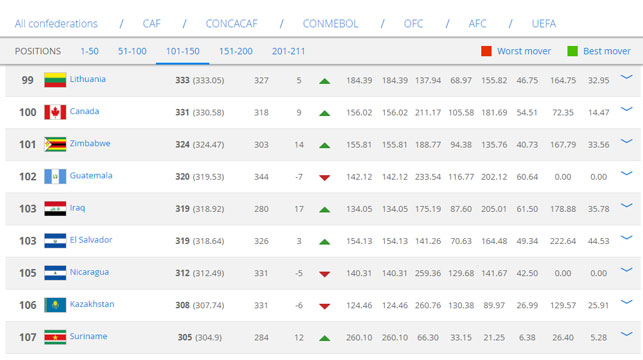Viewport: 643px width, 360px height.
Task: Click the green up arrow in El Salvador row
Action: coord(324,242)
